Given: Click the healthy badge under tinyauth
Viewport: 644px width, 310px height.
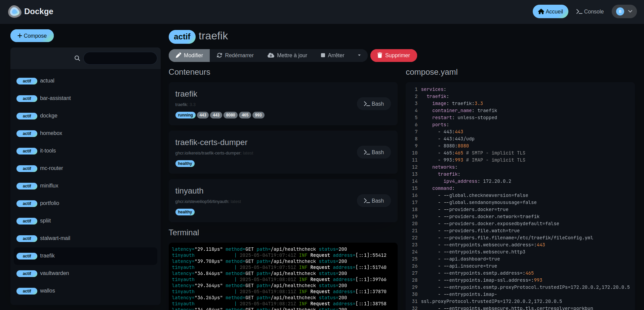Looking at the screenshot, I should pos(185,212).
